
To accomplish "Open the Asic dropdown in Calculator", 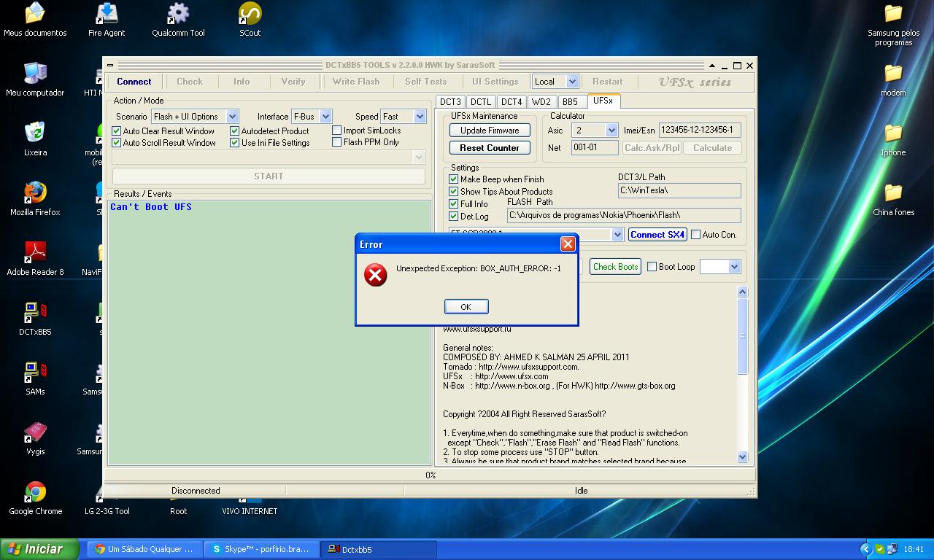I will [612, 131].
